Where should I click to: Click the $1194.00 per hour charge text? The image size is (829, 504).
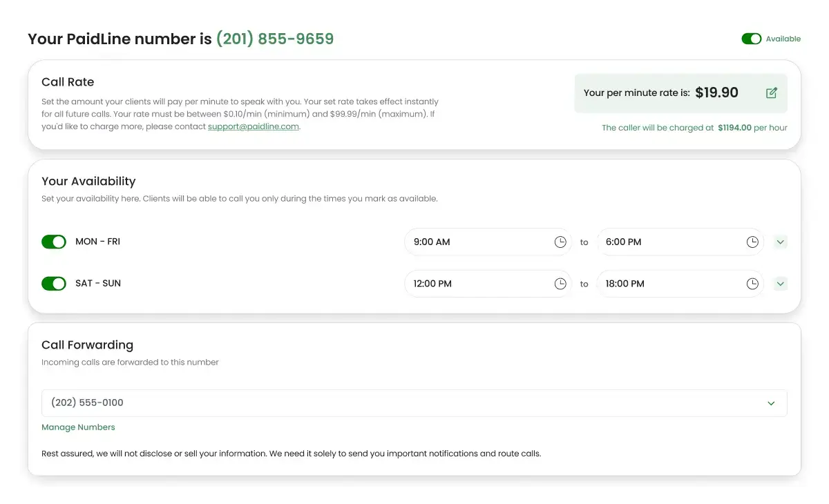tap(734, 128)
